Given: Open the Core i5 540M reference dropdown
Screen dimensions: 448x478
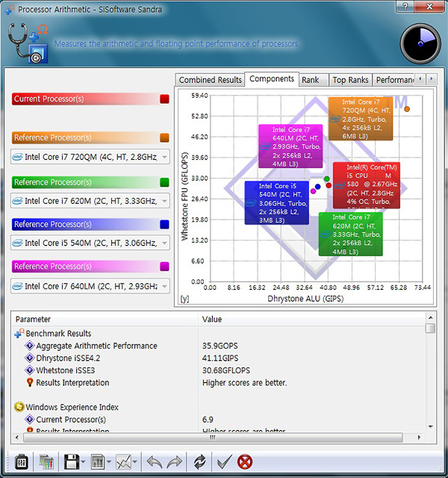Looking at the screenshot, I should click(x=90, y=243).
